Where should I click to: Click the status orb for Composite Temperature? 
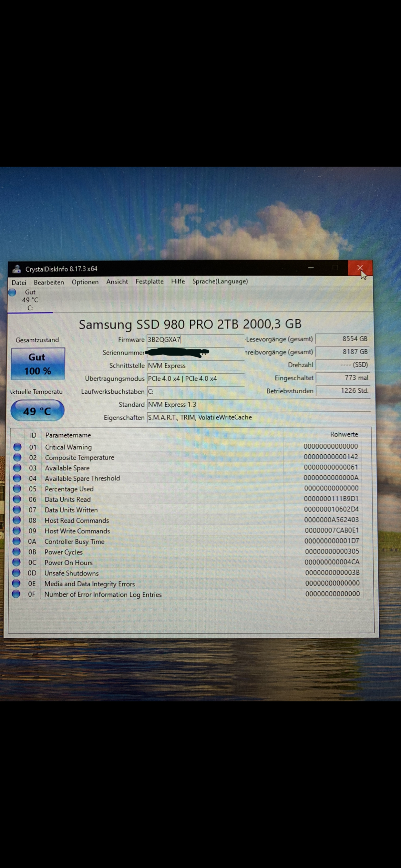[17, 458]
